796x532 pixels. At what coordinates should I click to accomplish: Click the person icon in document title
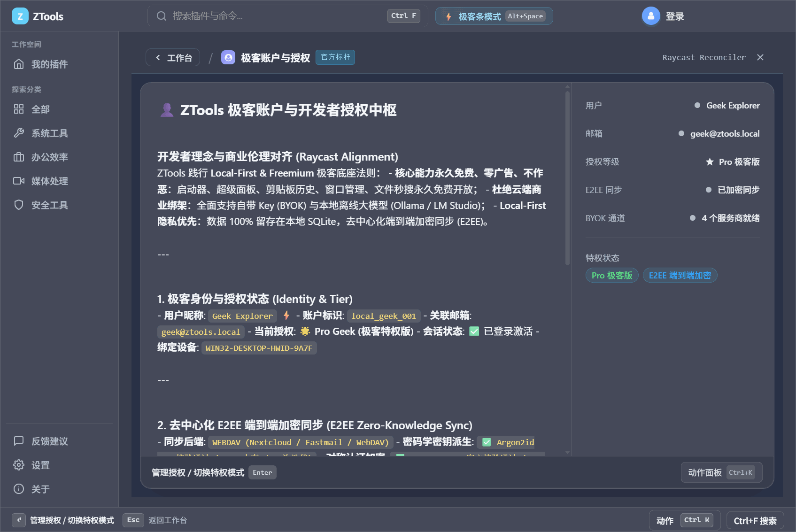(167, 110)
